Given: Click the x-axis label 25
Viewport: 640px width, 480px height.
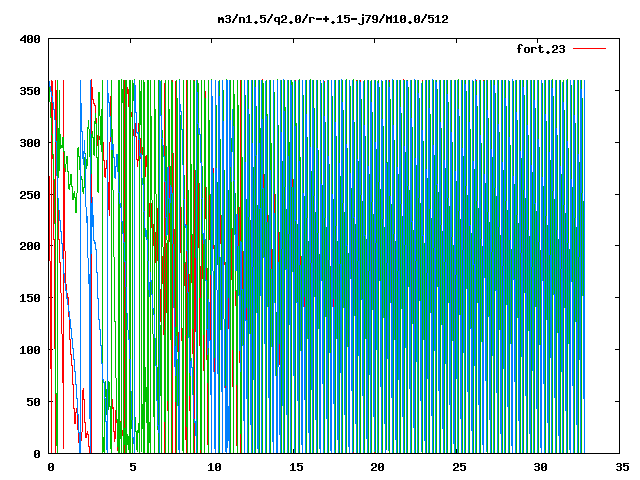Looking at the screenshot, I should (x=459, y=467).
